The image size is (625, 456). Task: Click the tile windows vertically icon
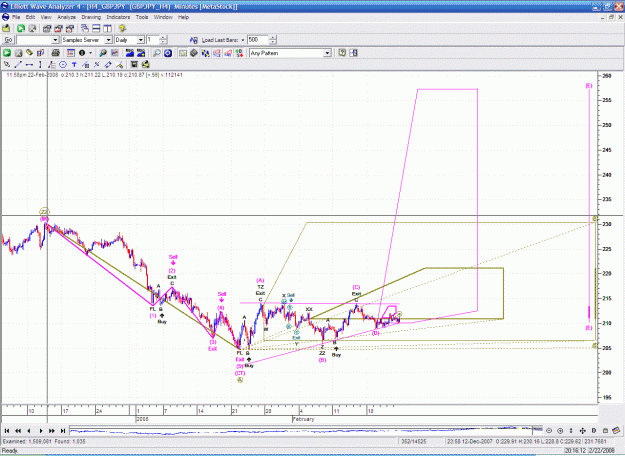107,28
